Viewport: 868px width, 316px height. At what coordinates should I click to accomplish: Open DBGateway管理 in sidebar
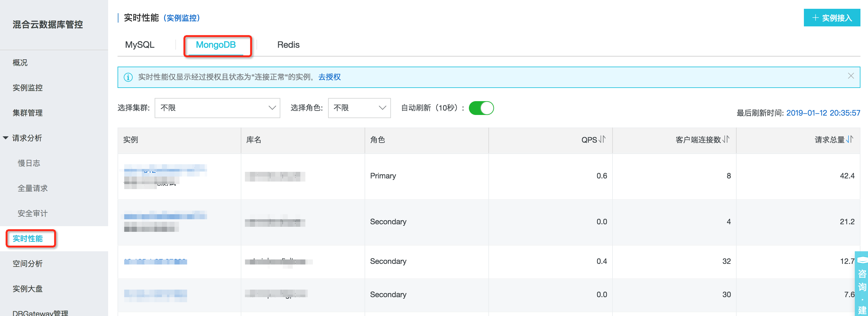[x=41, y=313]
